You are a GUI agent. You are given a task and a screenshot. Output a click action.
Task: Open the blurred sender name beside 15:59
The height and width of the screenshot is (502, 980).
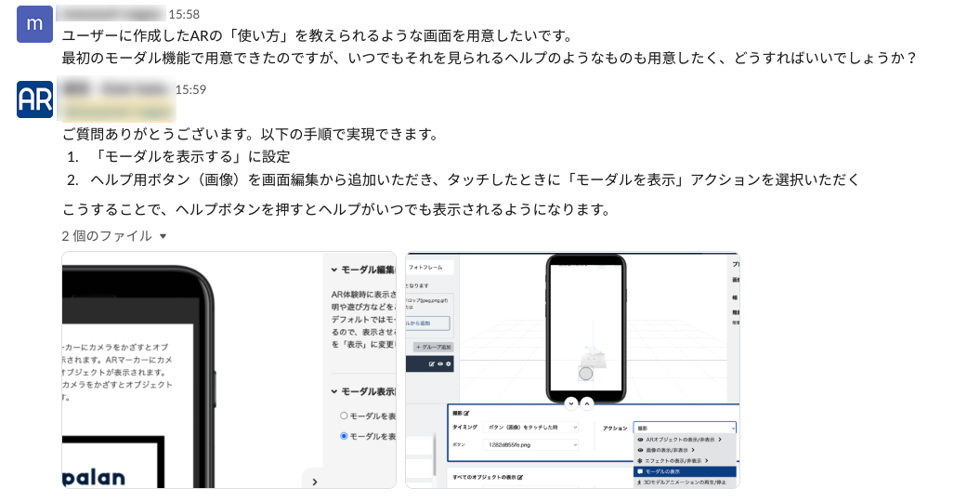pos(115,88)
